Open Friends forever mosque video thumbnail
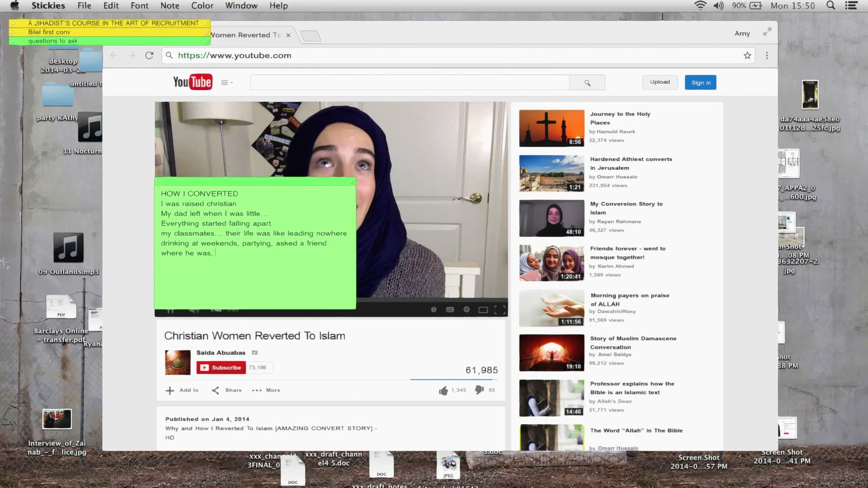The width and height of the screenshot is (868, 488). [552, 263]
